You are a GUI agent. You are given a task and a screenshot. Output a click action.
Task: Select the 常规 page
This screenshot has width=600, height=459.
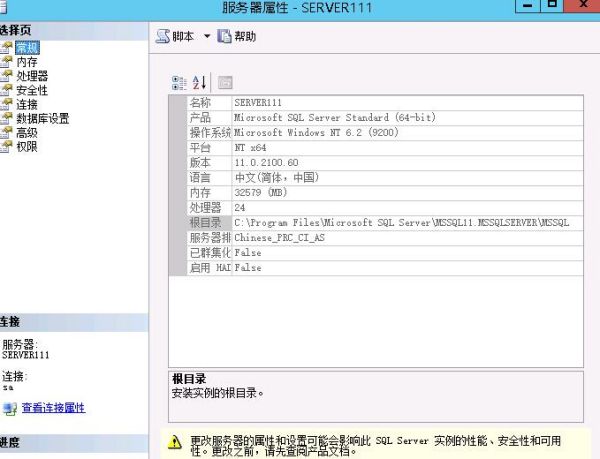pos(27,48)
